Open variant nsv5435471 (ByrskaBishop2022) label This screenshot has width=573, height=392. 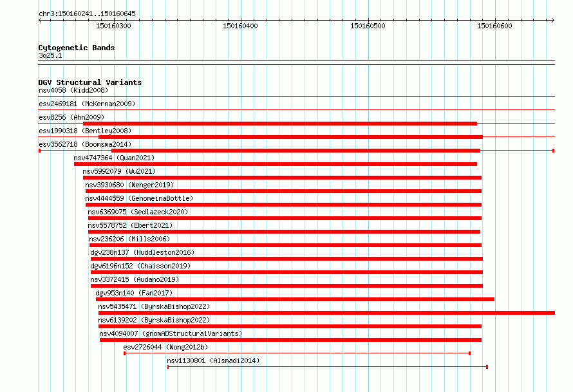[x=155, y=306]
